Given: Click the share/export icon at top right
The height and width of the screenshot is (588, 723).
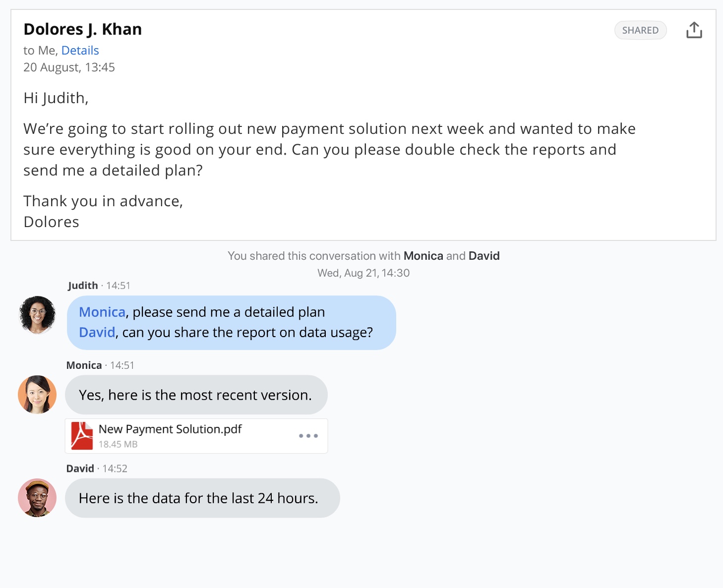Looking at the screenshot, I should coord(694,30).
